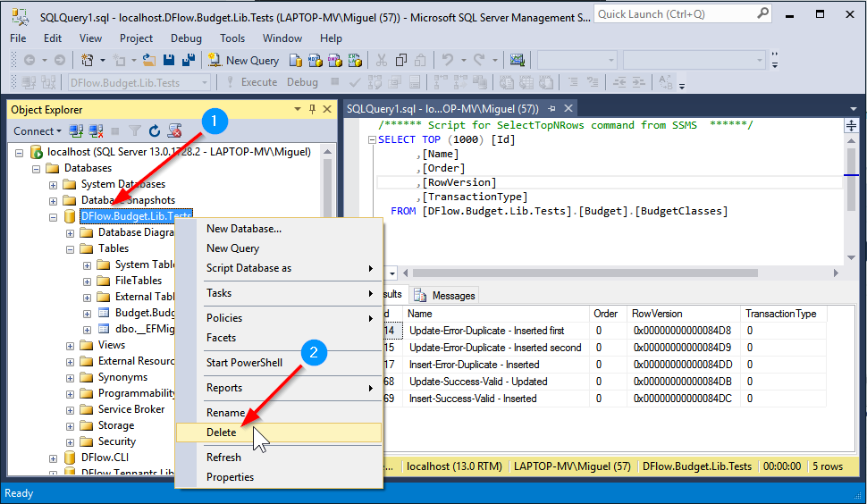Image resolution: width=867 pixels, height=504 pixels.
Task: Select the DFlow.Budget.Lib.Tests database node
Action: [137, 216]
